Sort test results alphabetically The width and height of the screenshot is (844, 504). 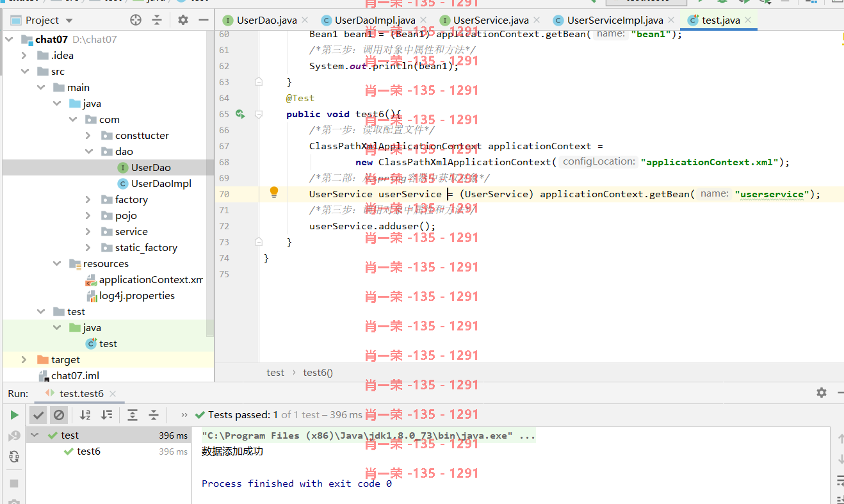tap(85, 415)
